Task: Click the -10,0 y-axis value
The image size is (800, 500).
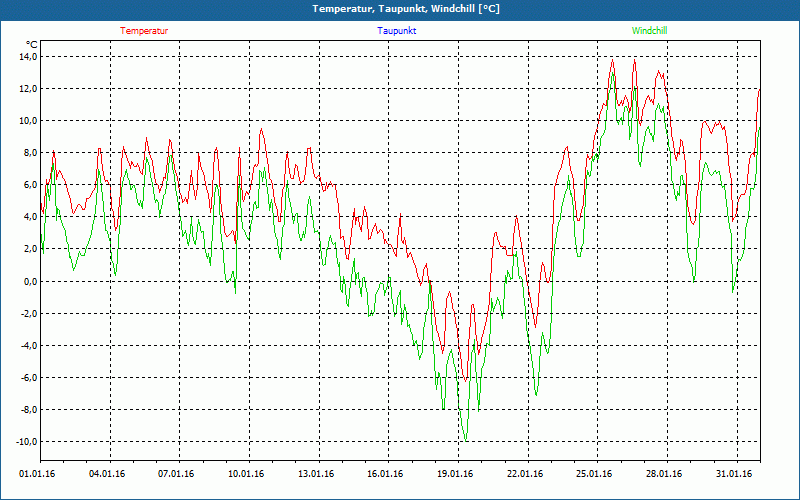Action: coord(27,442)
